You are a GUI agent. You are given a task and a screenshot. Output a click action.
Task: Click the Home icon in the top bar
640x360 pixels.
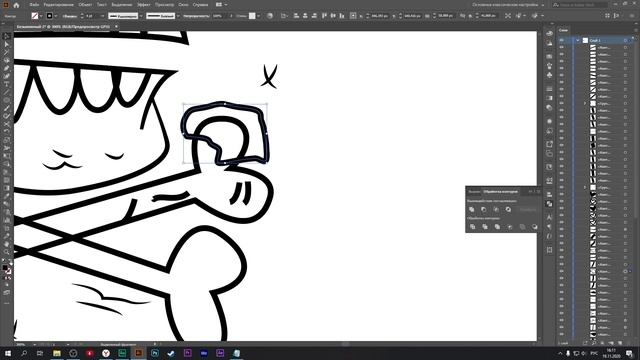coord(16,5)
